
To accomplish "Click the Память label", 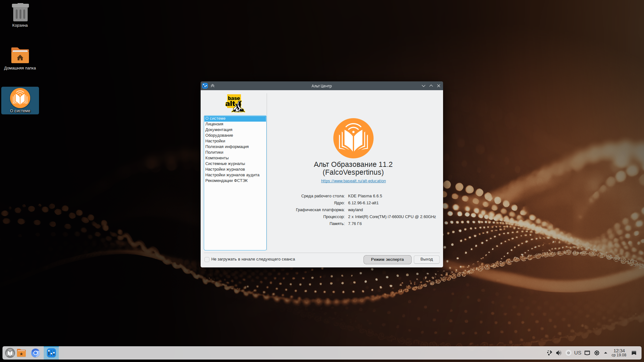I will tap(337, 224).
